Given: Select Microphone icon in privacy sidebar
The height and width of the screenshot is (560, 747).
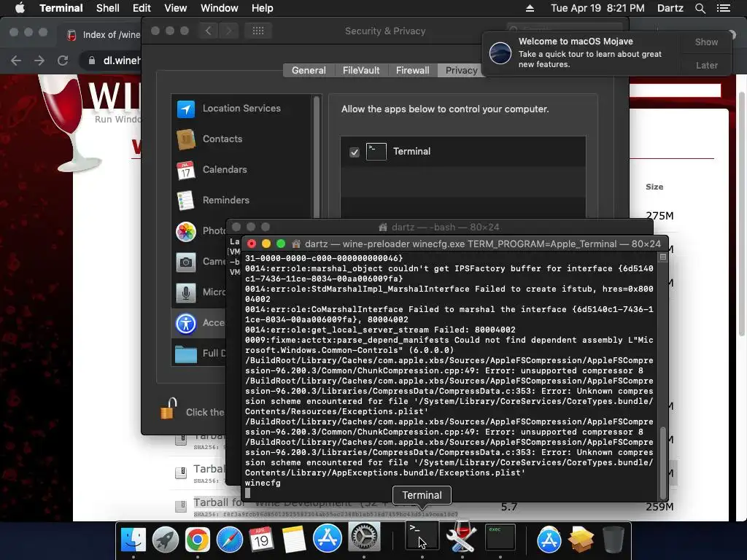Looking at the screenshot, I should click(x=186, y=292).
